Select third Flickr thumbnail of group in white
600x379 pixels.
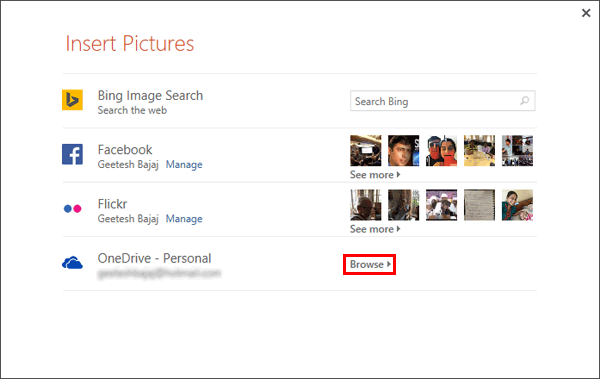(x=442, y=205)
